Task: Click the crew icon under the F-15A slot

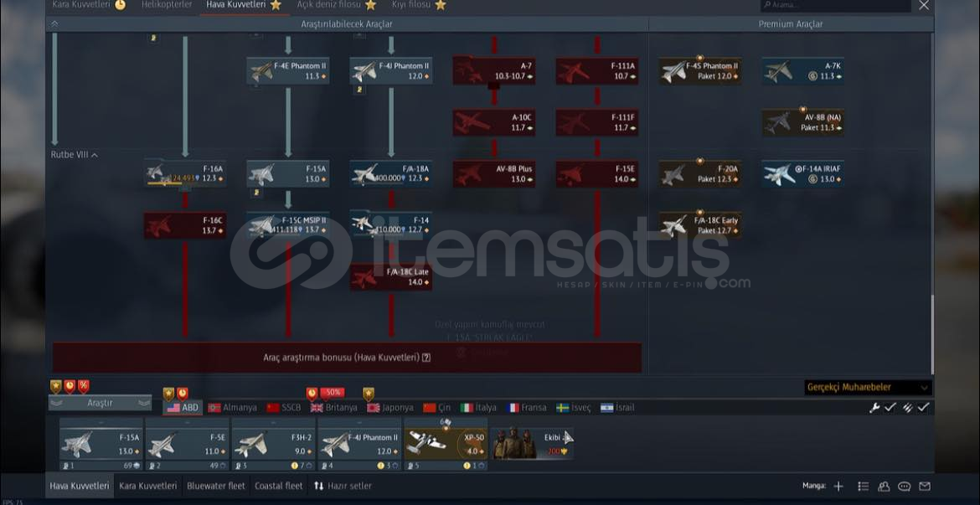Action: [x=66, y=466]
